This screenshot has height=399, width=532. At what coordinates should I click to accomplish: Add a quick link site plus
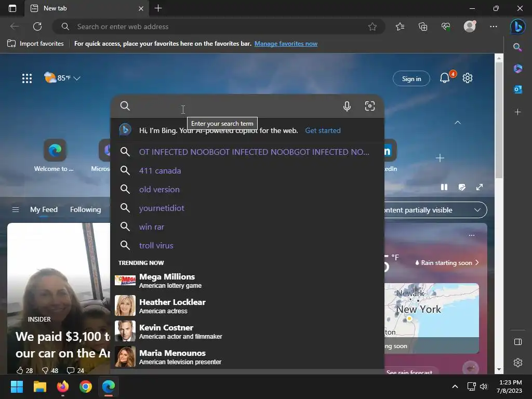[x=440, y=158]
